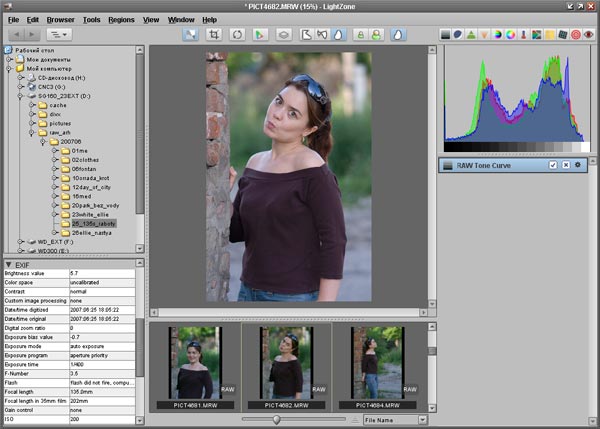Click the thumbnail size slider
600x429 pixels.
[x=276, y=420]
